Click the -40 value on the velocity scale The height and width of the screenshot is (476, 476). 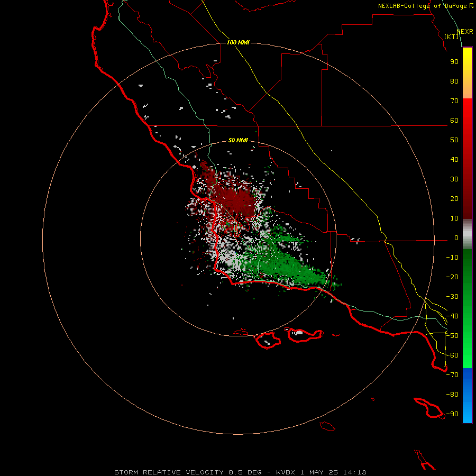click(x=452, y=316)
